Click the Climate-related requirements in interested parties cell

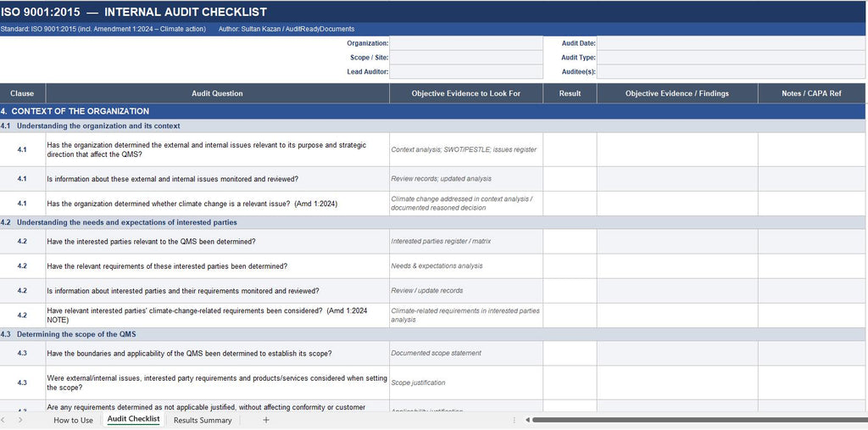pyautogui.click(x=466, y=316)
